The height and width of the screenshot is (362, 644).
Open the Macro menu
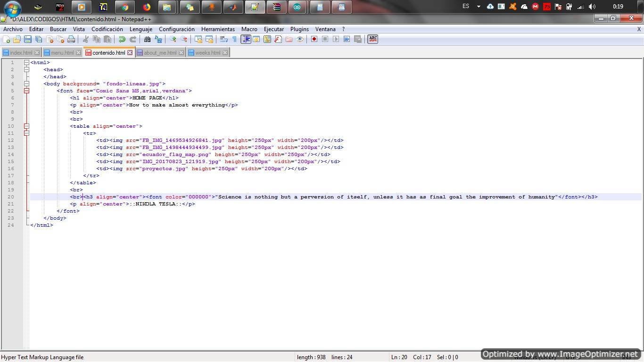coord(249,29)
